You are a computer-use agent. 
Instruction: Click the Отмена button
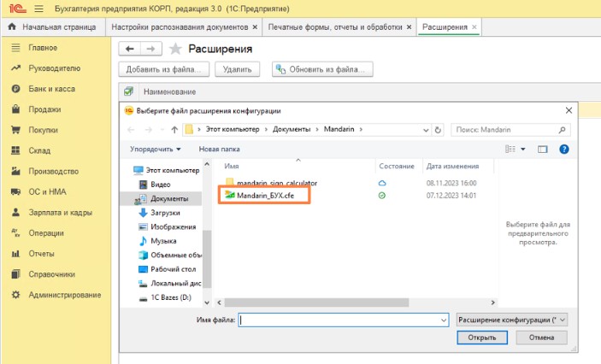pyautogui.click(x=541, y=338)
